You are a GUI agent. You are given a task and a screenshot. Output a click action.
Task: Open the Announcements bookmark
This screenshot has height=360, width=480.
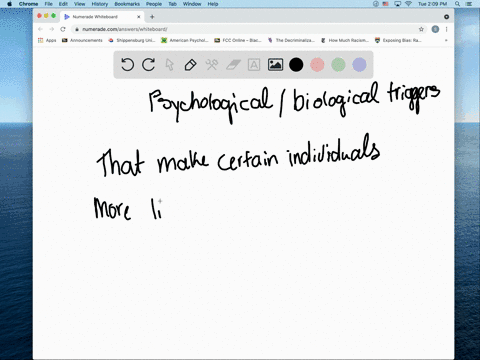tap(82, 40)
